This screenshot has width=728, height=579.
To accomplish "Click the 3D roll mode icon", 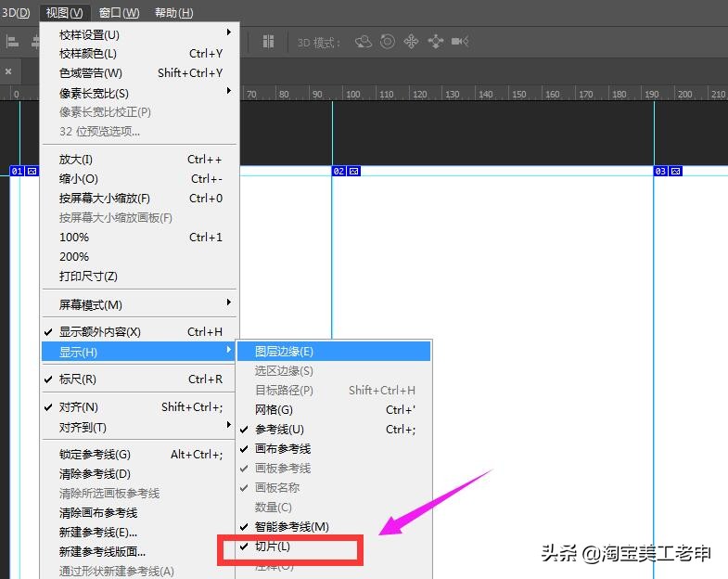I will (388, 42).
